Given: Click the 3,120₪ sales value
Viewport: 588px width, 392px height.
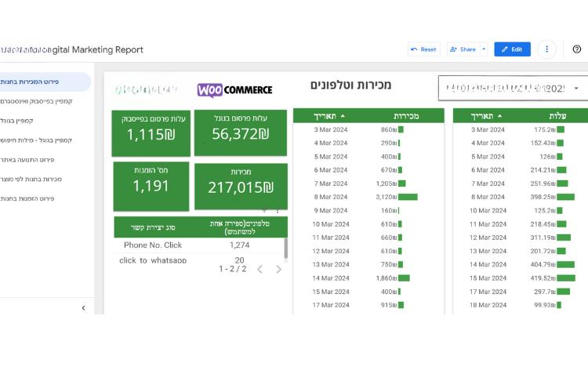Looking at the screenshot, I should click(387, 197).
